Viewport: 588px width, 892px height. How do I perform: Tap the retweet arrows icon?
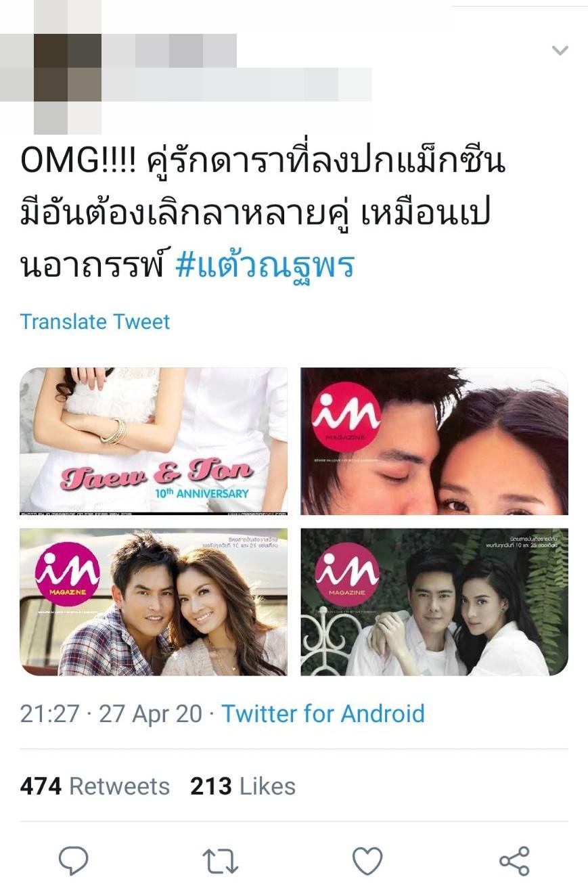click(x=221, y=861)
